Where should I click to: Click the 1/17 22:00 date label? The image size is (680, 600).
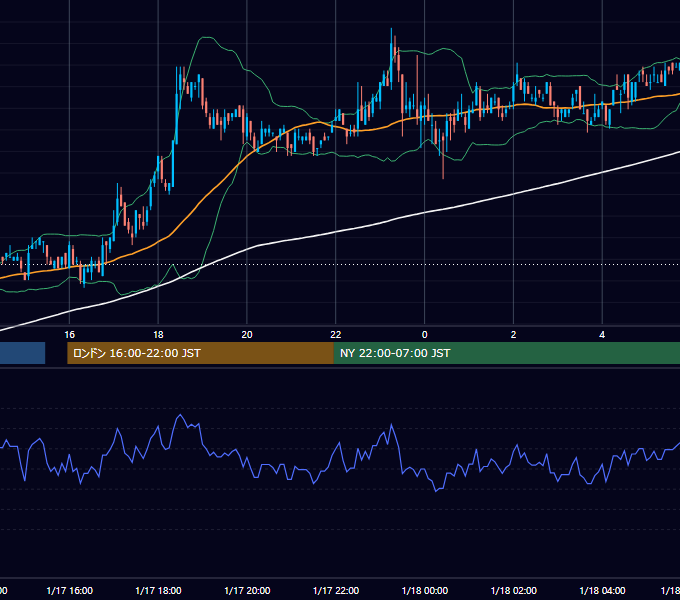[336, 590]
